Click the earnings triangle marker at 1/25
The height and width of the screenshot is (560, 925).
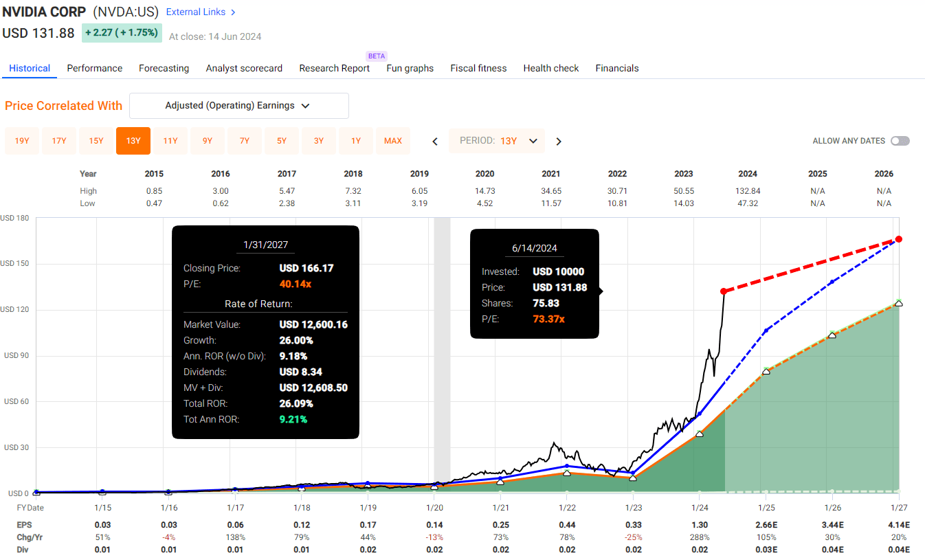[767, 371]
